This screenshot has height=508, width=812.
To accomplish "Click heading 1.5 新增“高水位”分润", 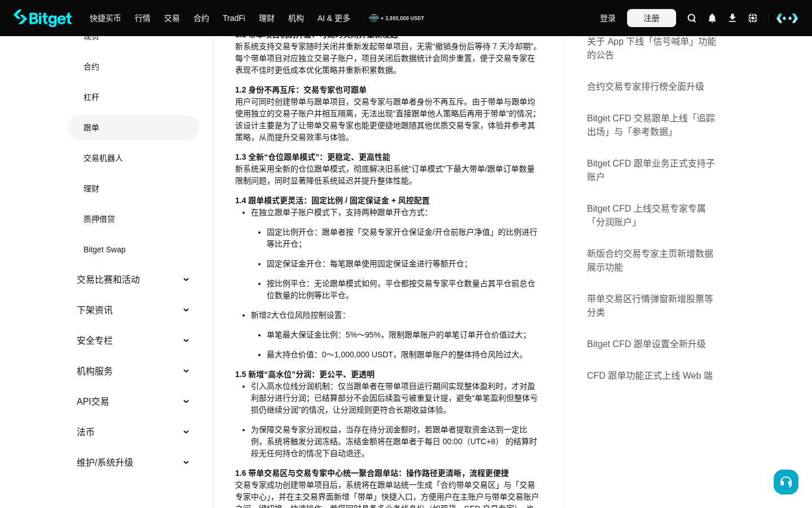I will coord(304,374).
